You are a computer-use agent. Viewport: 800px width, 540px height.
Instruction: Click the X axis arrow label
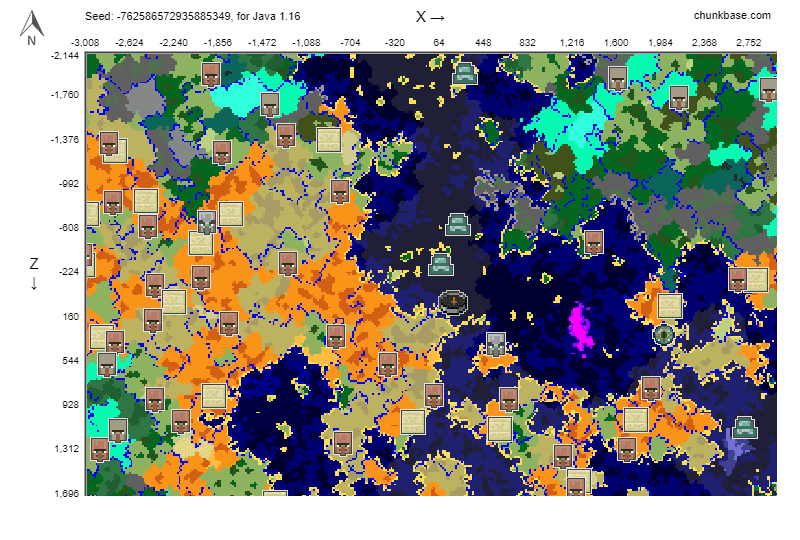(430, 17)
